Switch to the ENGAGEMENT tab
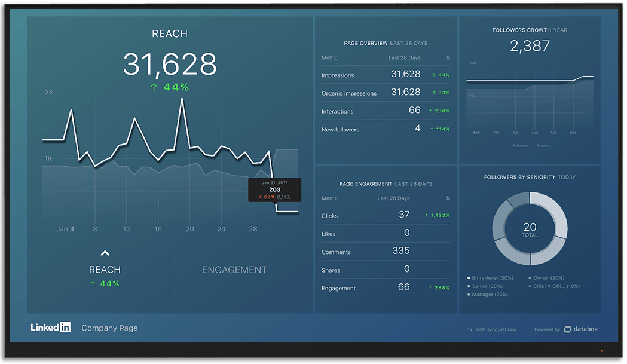 click(234, 270)
